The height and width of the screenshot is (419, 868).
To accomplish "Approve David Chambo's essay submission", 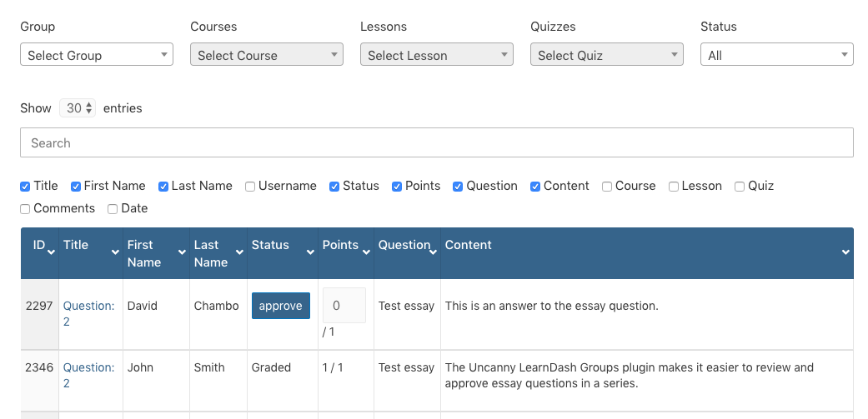I will point(280,306).
